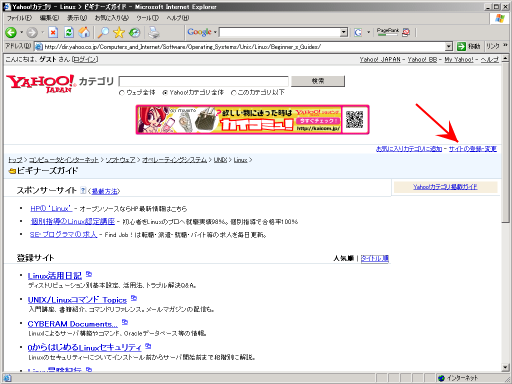Click the お気に入りカテゴリに追加 link
This screenshot has height=384, width=512.
click(409, 149)
